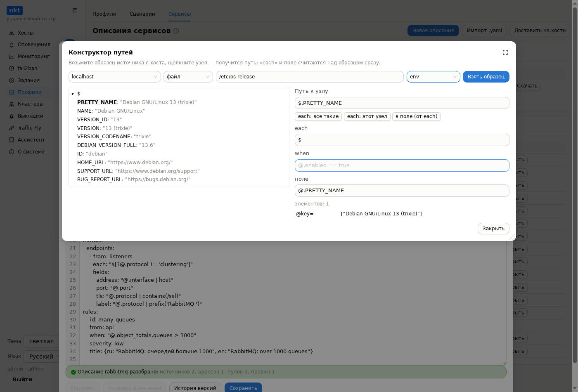
Task: Click the Взять образец button
Action: tap(486, 77)
